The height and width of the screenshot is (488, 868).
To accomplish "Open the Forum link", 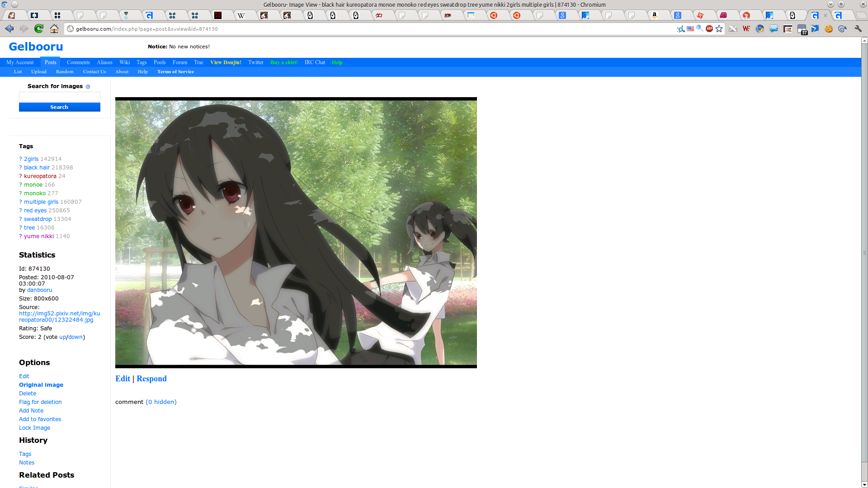I will point(180,62).
